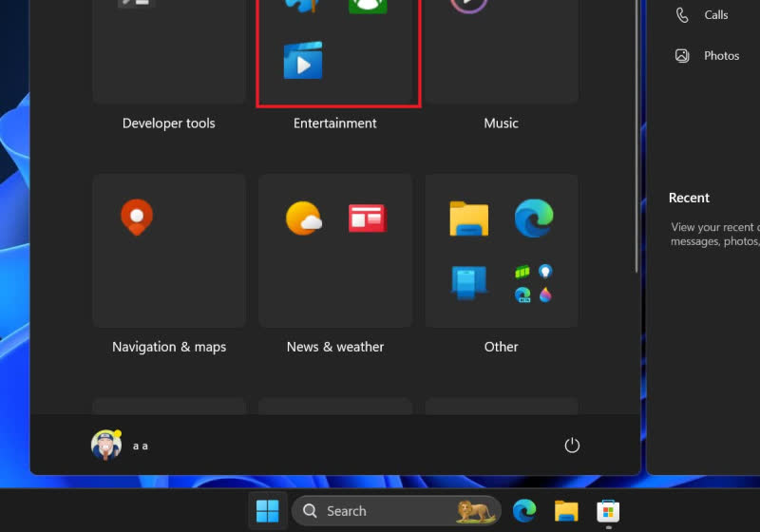The width and height of the screenshot is (760, 532).
Task: Open Maps app in Navigation & maps
Action: [x=137, y=218]
